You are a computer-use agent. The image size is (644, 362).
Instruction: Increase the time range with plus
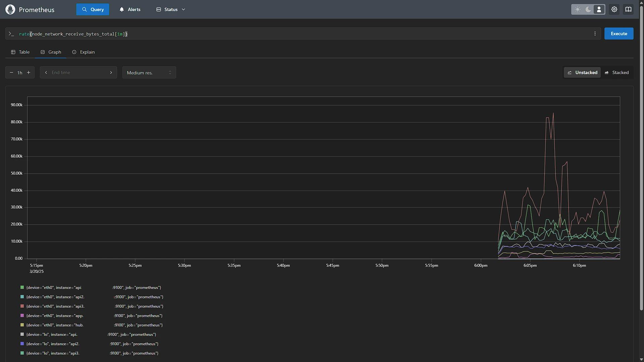(29, 72)
